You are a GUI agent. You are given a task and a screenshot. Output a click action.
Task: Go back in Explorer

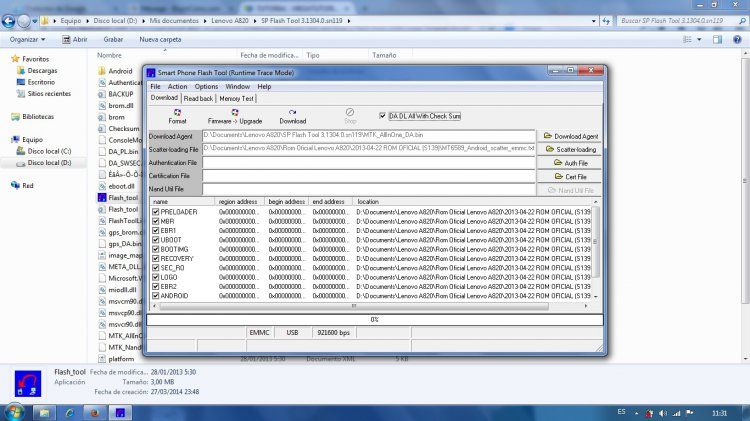pos(8,21)
